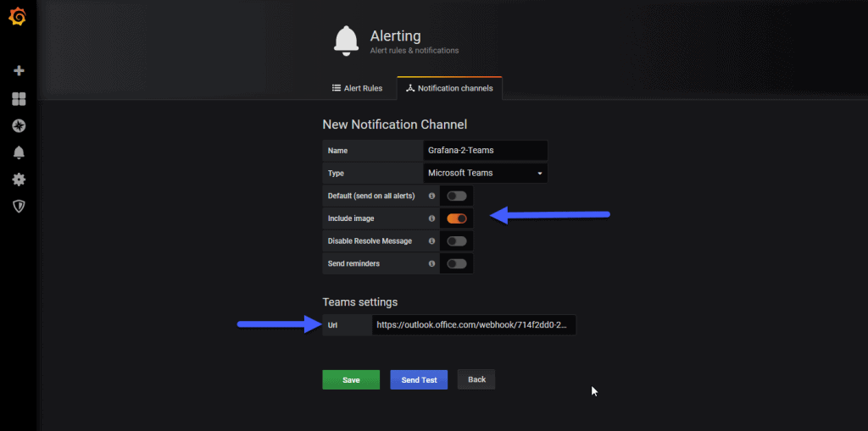This screenshot has width=868, height=431.
Task: Show info for Disable Resolve Message
Action: coord(431,241)
